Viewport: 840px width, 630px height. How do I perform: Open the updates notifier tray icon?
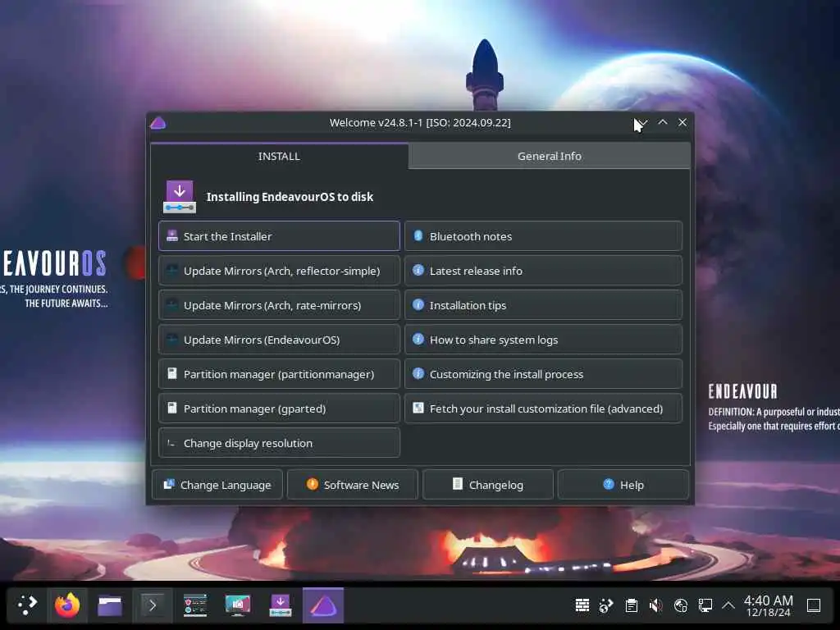pos(680,605)
